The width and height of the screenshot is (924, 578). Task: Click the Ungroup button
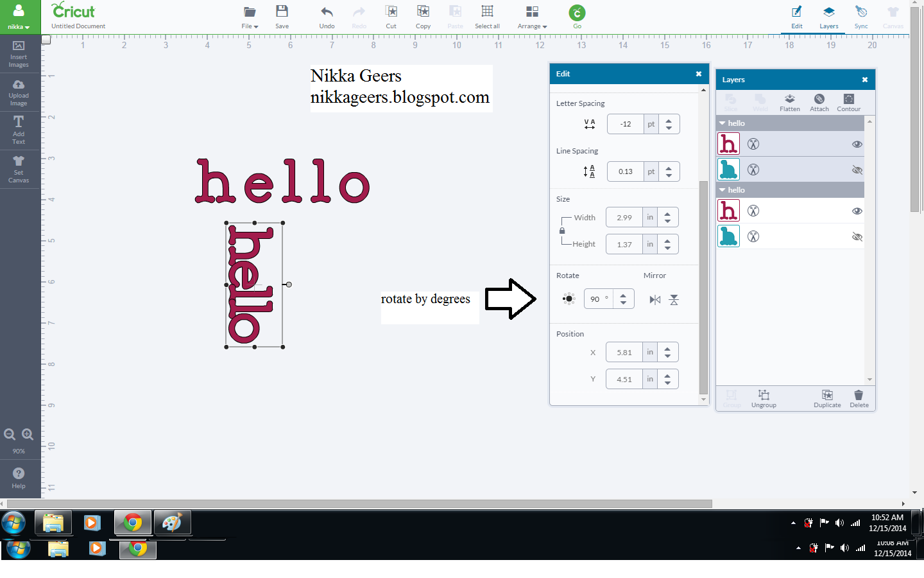point(764,398)
